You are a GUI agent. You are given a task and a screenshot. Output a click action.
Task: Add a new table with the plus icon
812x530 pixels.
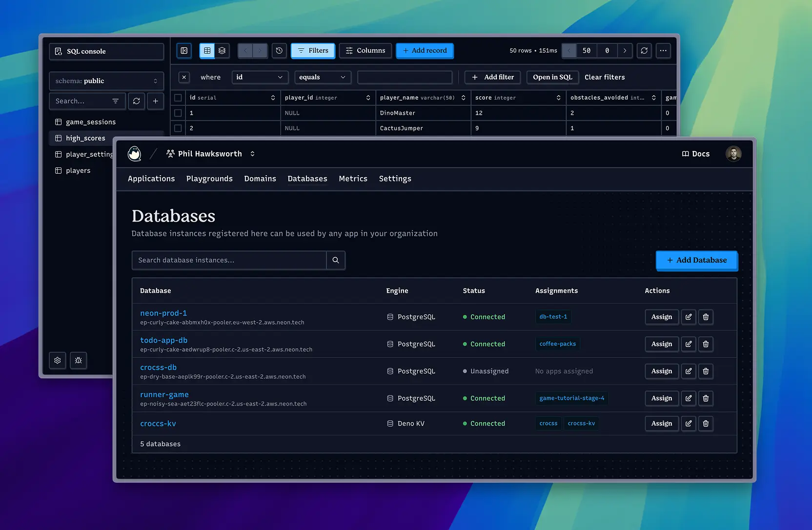click(x=155, y=101)
